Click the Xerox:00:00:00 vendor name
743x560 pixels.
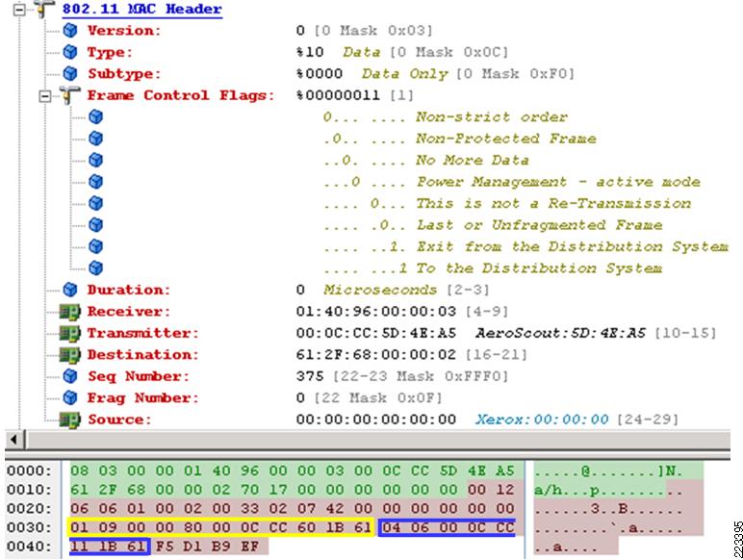542,420
